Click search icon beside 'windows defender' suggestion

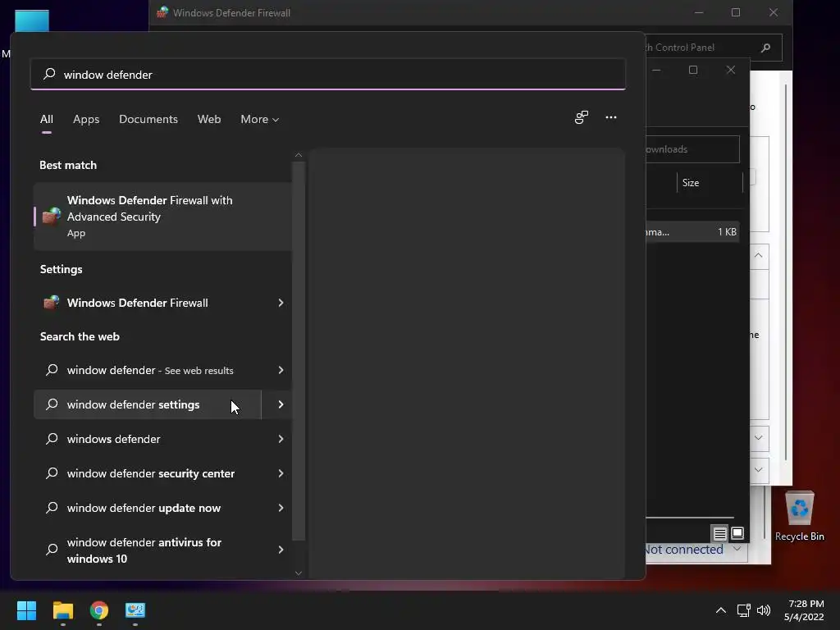pyautogui.click(x=52, y=439)
